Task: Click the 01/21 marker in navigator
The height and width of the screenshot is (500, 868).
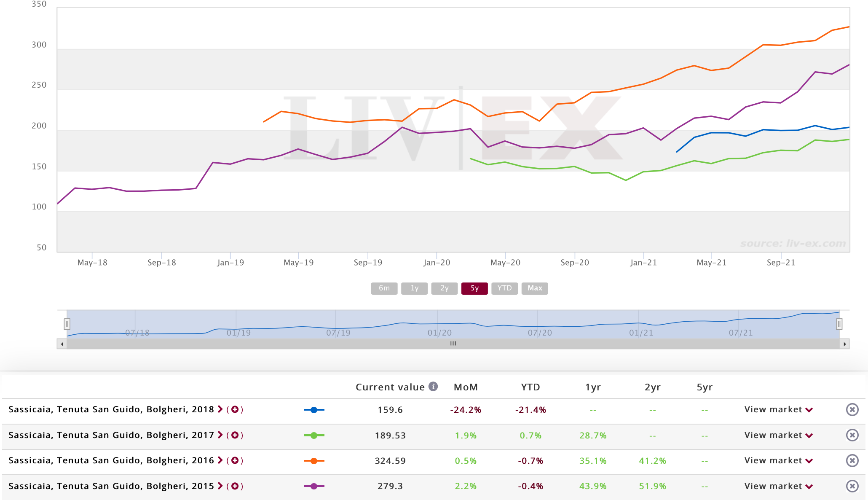Action: [641, 333]
